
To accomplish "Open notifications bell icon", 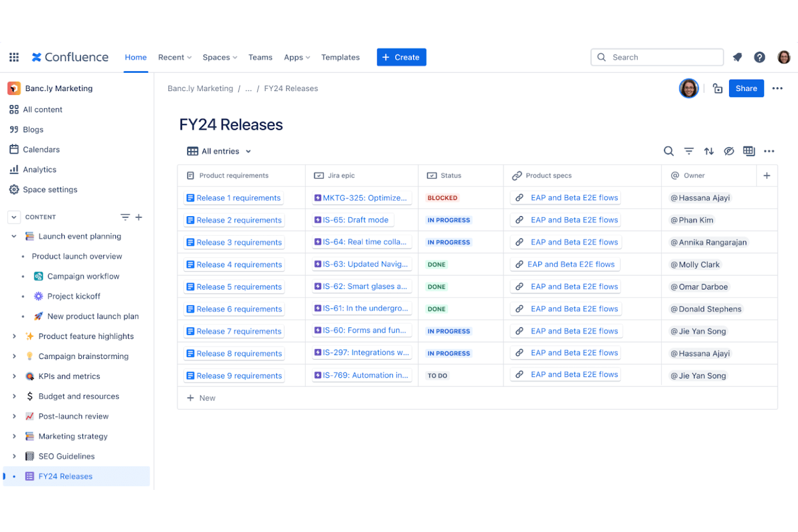I will [738, 57].
